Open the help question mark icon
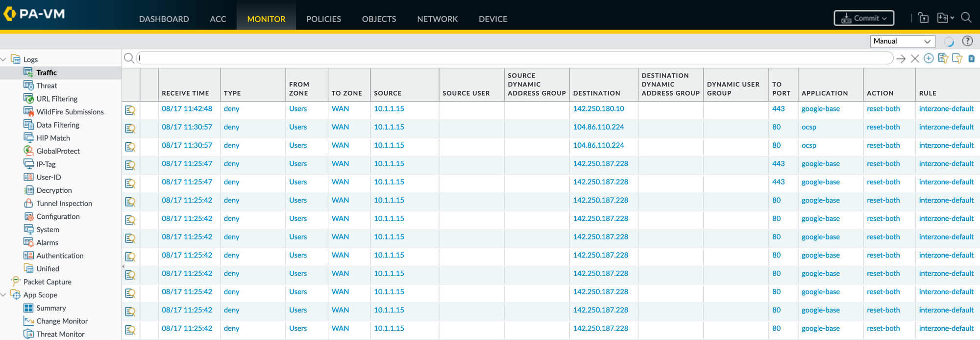980x340 pixels. point(967,41)
